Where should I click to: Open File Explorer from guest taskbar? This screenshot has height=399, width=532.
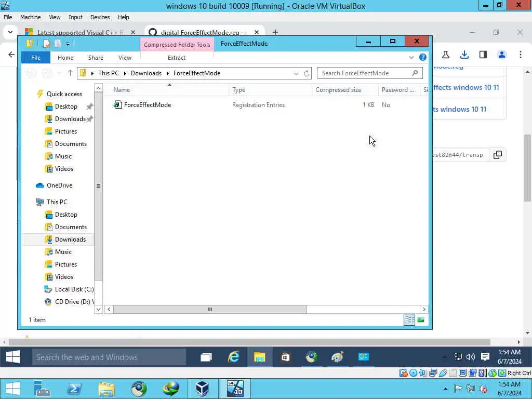(x=260, y=357)
